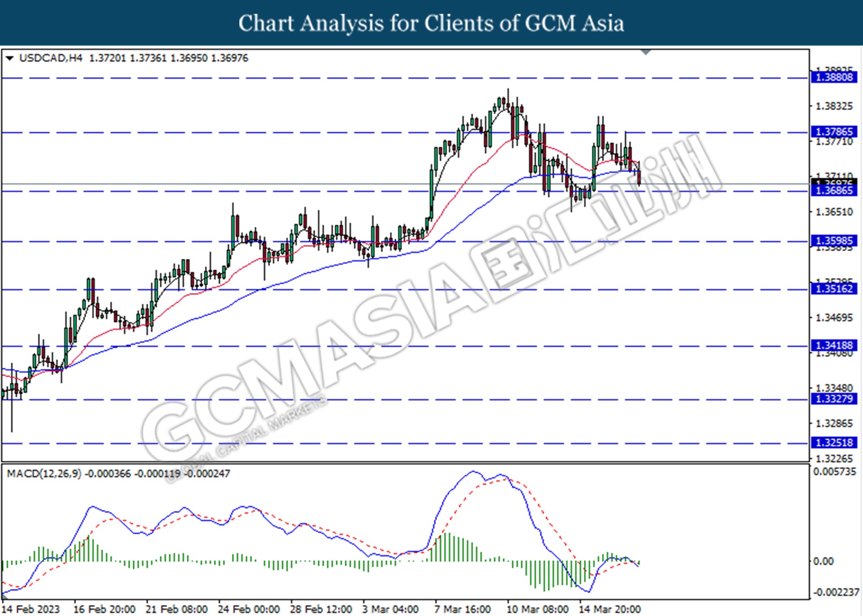Click the 1.36510 price axis value
This screenshot has width=863, height=616.
coord(834,212)
